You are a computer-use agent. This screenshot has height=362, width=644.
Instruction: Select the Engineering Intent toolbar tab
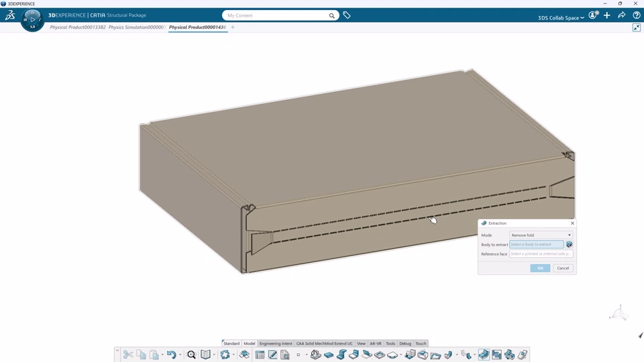click(276, 343)
